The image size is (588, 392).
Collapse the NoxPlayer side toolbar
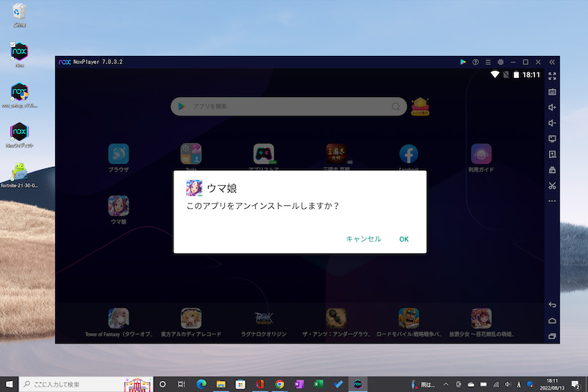(552, 62)
